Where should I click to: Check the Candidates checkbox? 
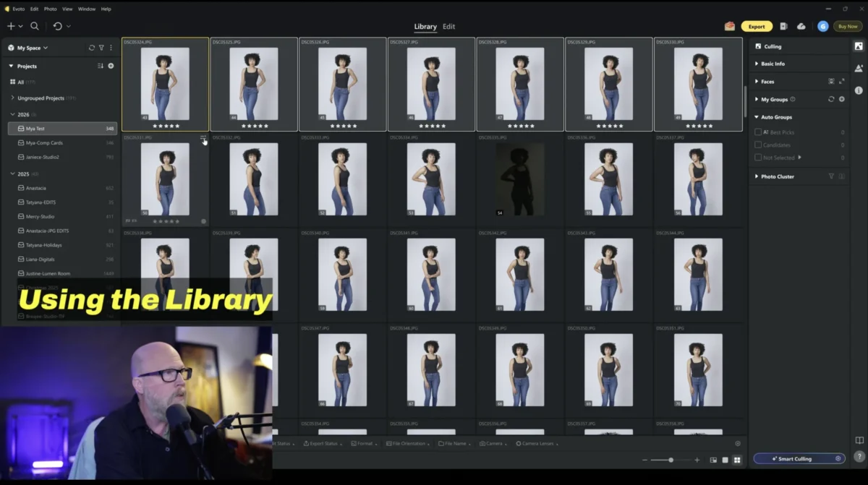point(757,145)
